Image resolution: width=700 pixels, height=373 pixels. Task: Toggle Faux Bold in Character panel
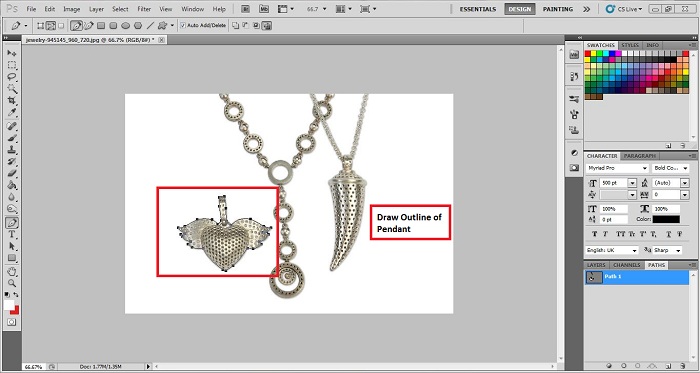[594, 234]
